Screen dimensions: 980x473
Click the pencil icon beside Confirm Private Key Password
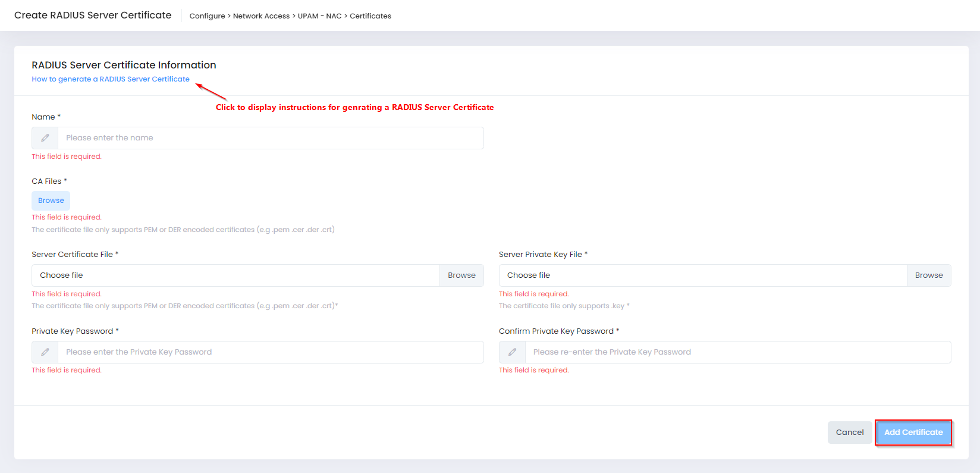click(512, 352)
